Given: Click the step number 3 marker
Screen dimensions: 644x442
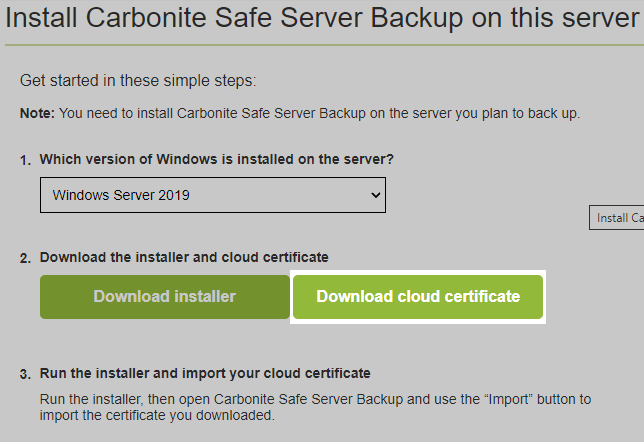Looking at the screenshot, I should click(25, 375).
